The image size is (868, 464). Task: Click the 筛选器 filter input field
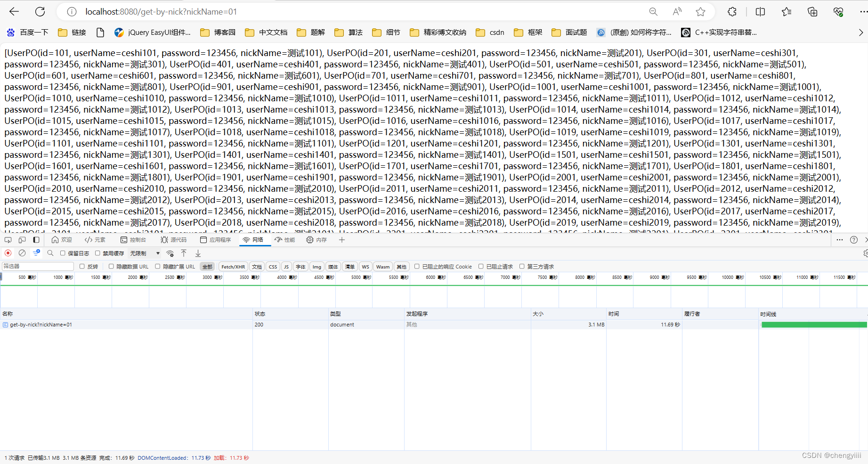(38, 266)
